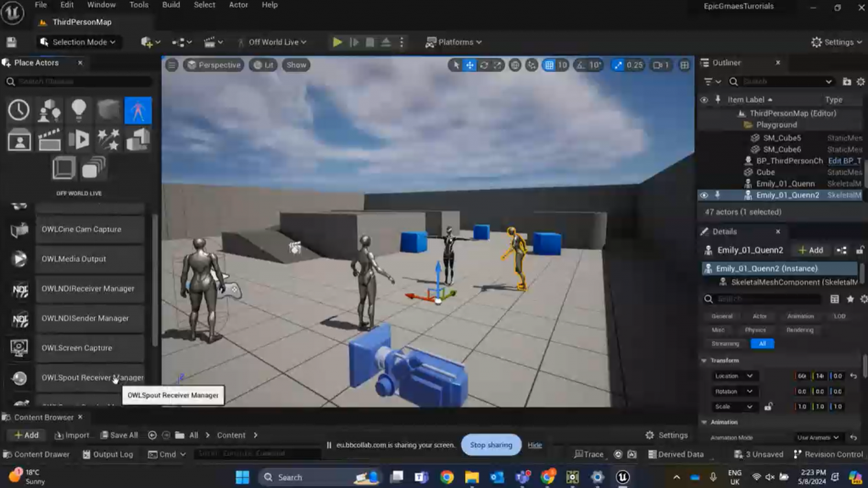The height and width of the screenshot is (488, 868).
Task: Open the Window menu
Action: point(102,5)
